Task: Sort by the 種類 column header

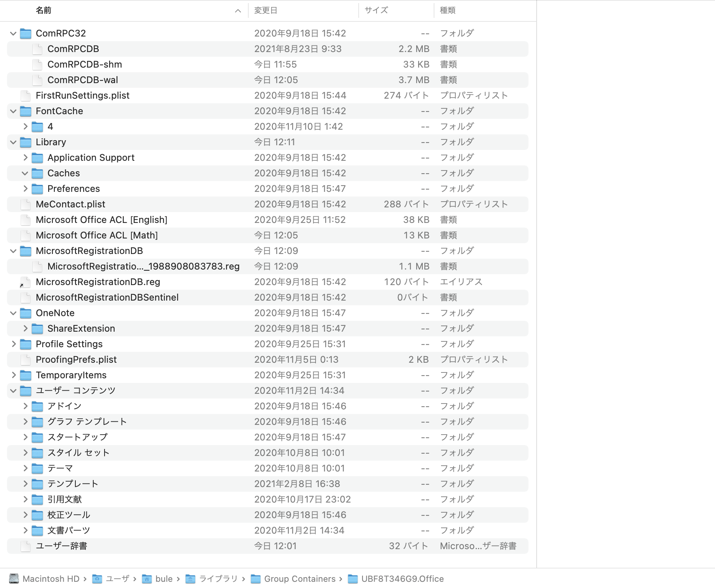Action: pos(448,10)
